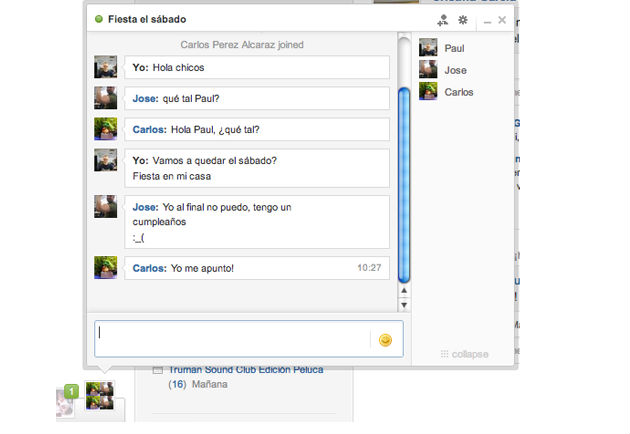Click Carlos's name in 'Yo me apunto!' message
Image resolution: width=630 pixels, height=434 pixels.
149,268
